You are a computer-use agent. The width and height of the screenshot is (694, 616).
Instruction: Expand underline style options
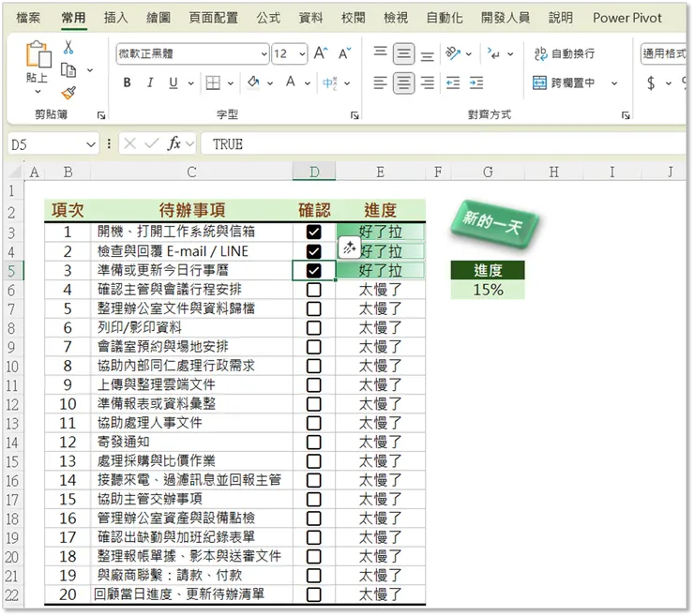coord(190,83)
